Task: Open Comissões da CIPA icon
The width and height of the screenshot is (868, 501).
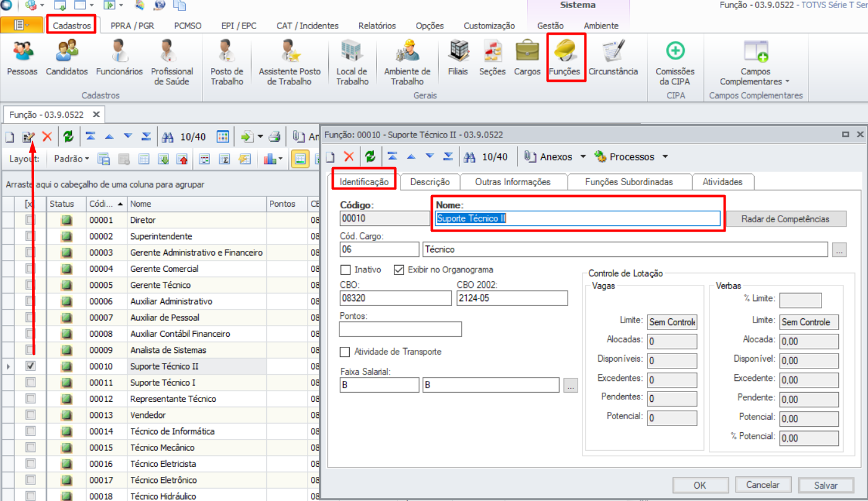Action: click(675, 51)
